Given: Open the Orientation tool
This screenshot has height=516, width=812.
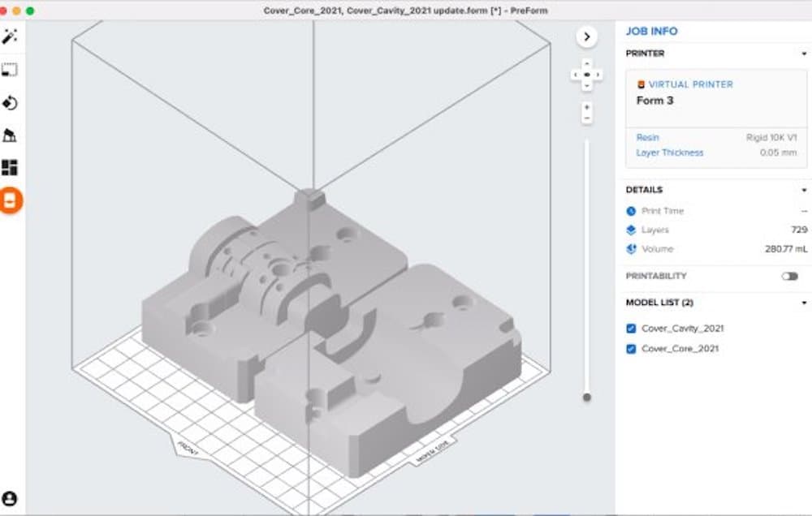Looking at the screenshot, I should pos(11,103).
